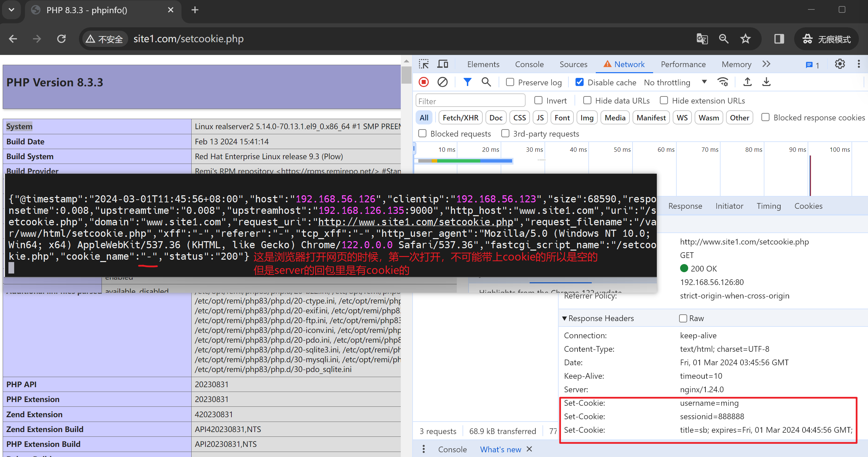This screenshot has height=457, width=868.
Task: Click the record network log button
Action: (x=424, y=82)
